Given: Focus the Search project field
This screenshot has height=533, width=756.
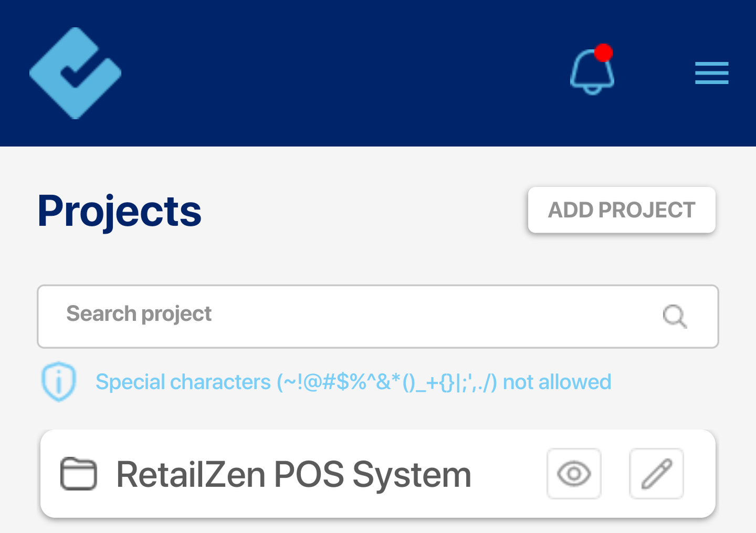Looking at the screenshot, I should (378, 317).
